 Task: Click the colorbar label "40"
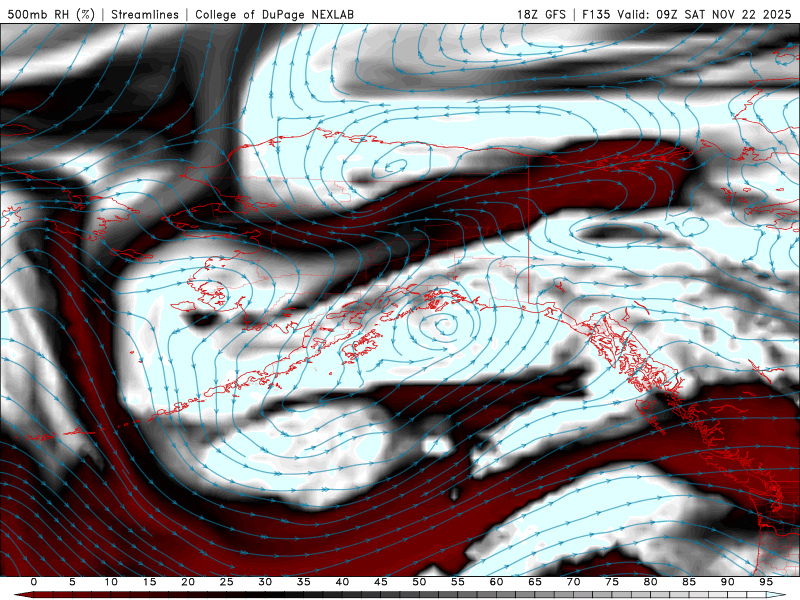(342, 582)
